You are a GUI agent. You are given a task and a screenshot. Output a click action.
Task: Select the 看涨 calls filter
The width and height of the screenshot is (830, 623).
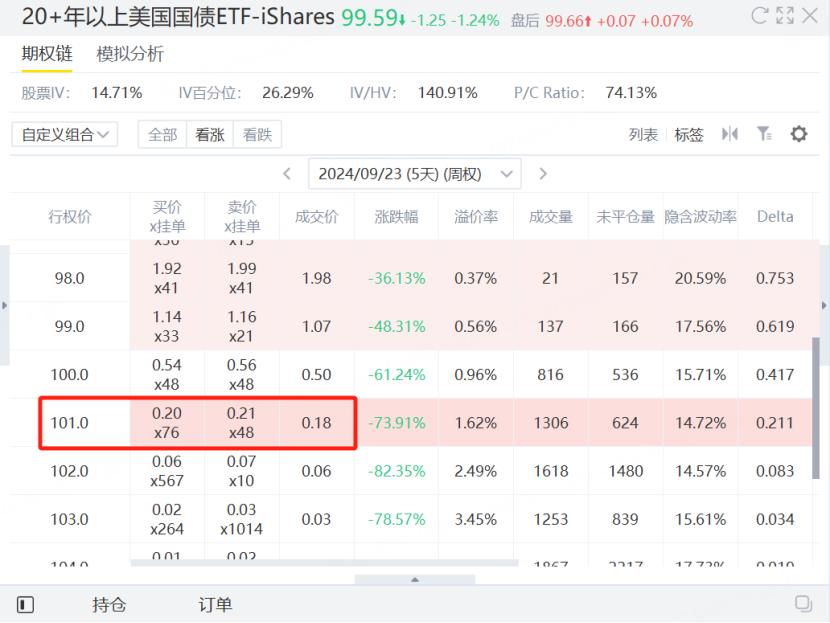click(x=210, y=134)
